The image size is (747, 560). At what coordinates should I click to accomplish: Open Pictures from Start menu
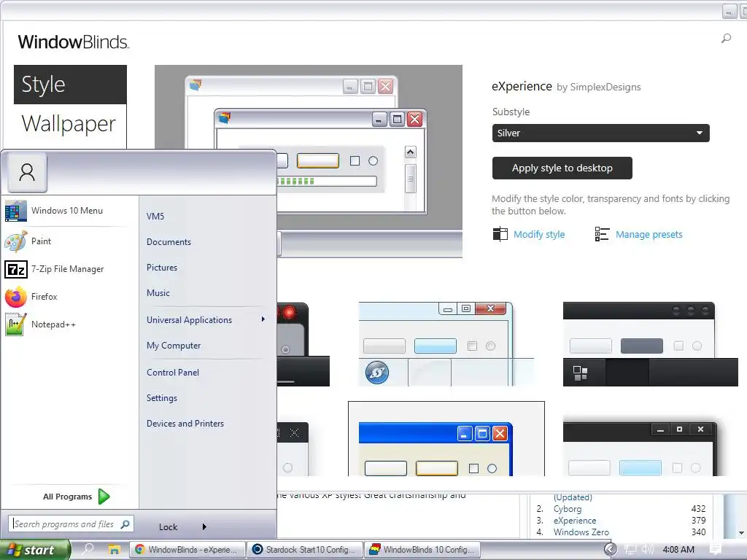[x=162, y=268]
